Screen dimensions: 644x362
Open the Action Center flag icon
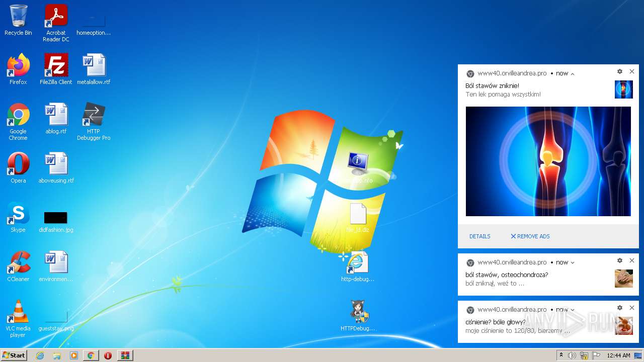(x=596, y=355)
